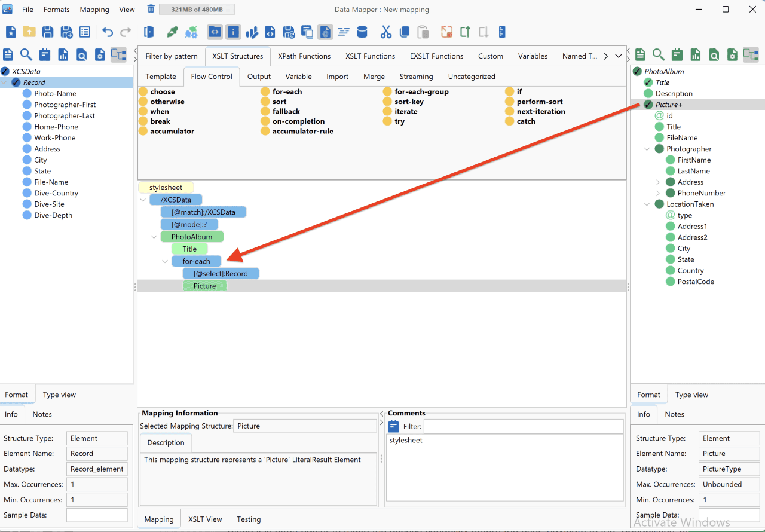Viewport: 765px width, 532px height.
Task: Select the [@select]:Record mapping node
Action: coord(221,274)
